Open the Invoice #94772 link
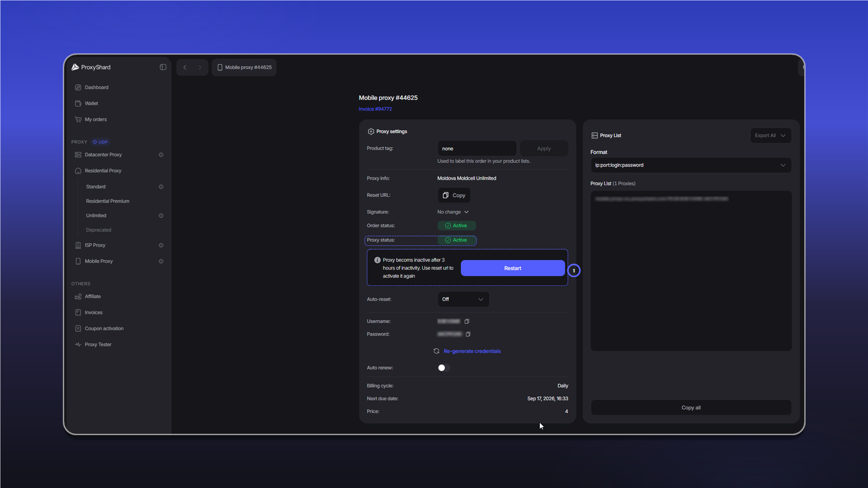 click(x=375, y=109)
